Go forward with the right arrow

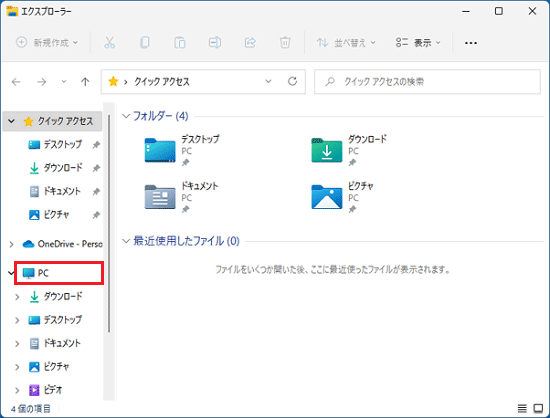click(42, 82)
